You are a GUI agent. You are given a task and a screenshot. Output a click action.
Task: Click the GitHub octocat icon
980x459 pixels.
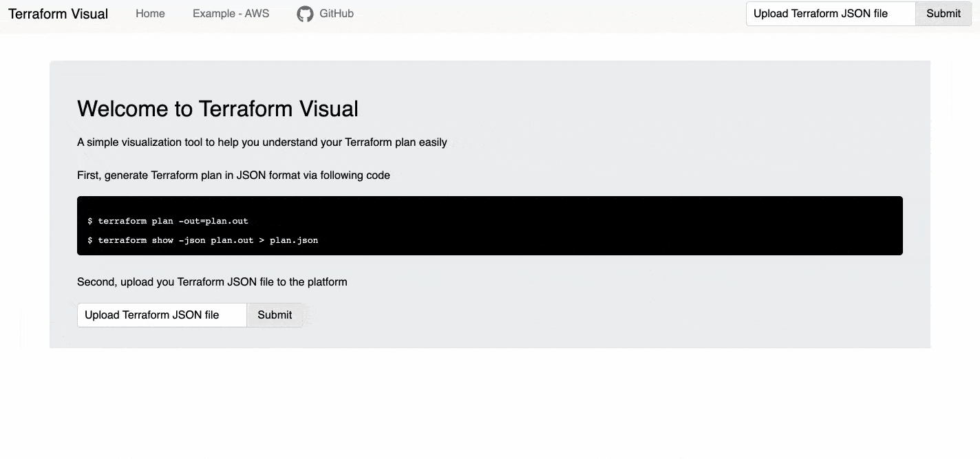point(305,13)
